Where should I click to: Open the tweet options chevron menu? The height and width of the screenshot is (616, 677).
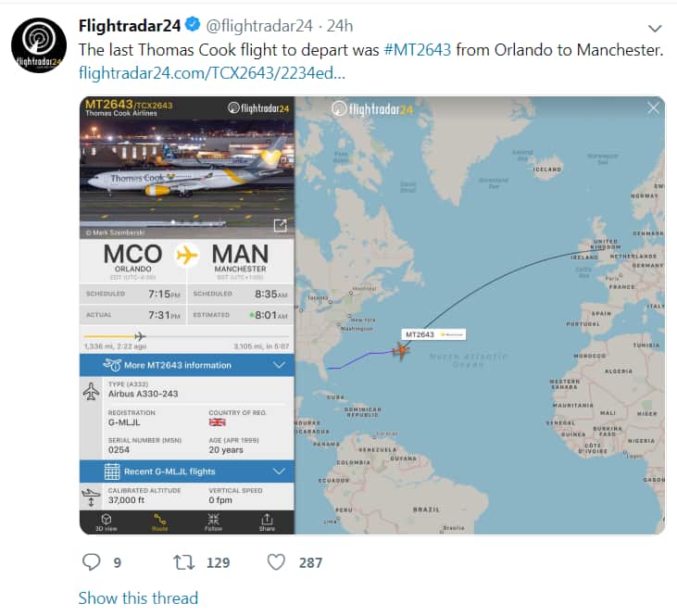tap(655, 28)
